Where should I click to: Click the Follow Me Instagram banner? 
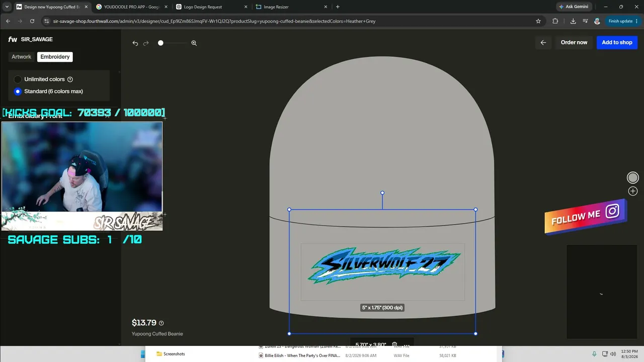click(585, 216)
